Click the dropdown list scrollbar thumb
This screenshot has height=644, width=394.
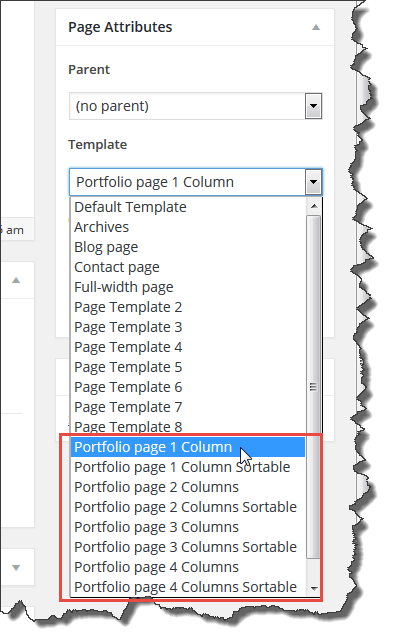point(313,386)
